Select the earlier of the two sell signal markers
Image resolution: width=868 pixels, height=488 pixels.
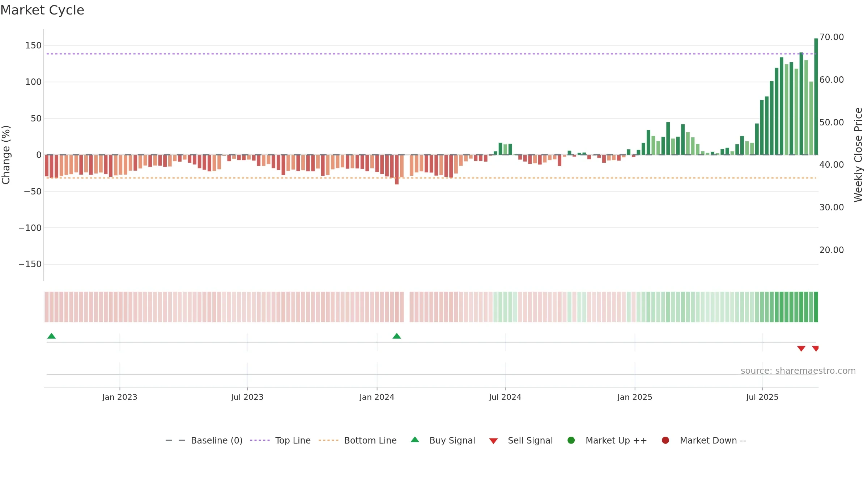click(x=801, y=348)
